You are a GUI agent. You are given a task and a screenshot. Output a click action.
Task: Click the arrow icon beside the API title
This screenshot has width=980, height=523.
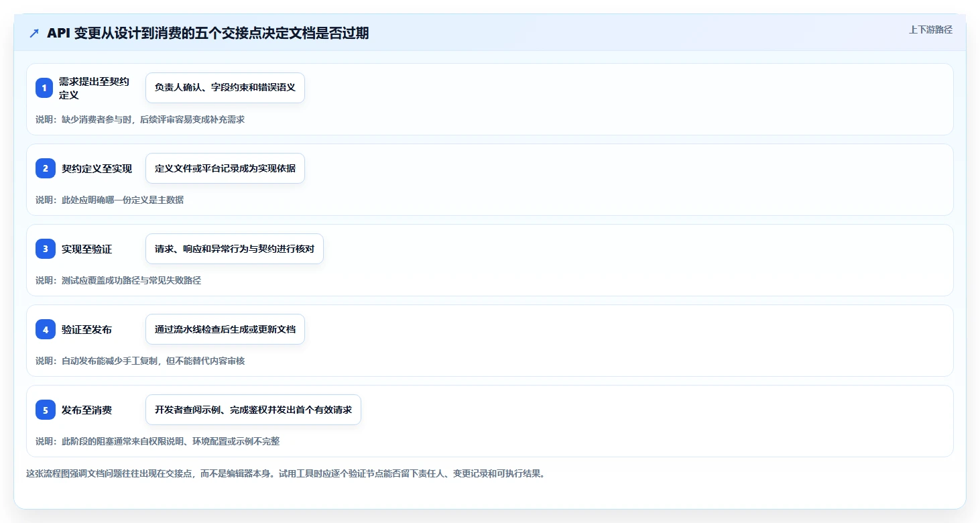point(34,34)
